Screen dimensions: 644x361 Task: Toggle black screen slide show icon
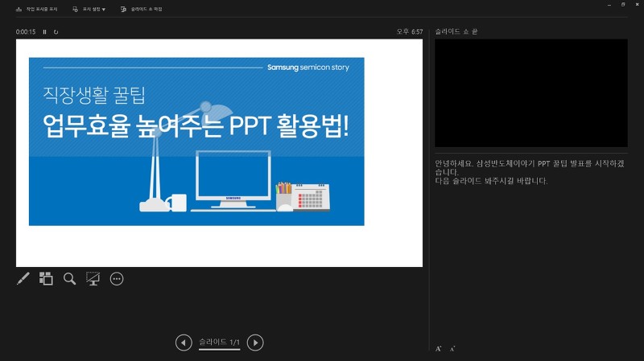click(x=93, y=278)
